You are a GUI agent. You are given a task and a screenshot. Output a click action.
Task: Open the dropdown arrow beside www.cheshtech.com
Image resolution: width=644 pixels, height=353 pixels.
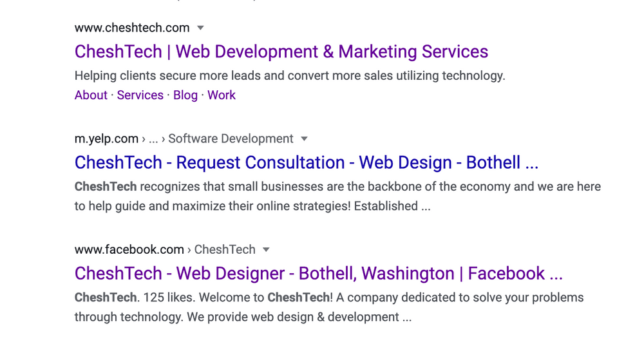click(200, 28)
